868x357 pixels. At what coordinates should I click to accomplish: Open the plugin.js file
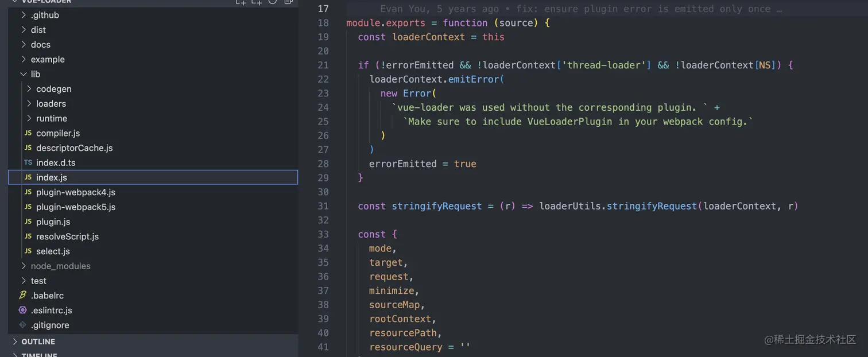pyautogui.click(x=53, y=222)
